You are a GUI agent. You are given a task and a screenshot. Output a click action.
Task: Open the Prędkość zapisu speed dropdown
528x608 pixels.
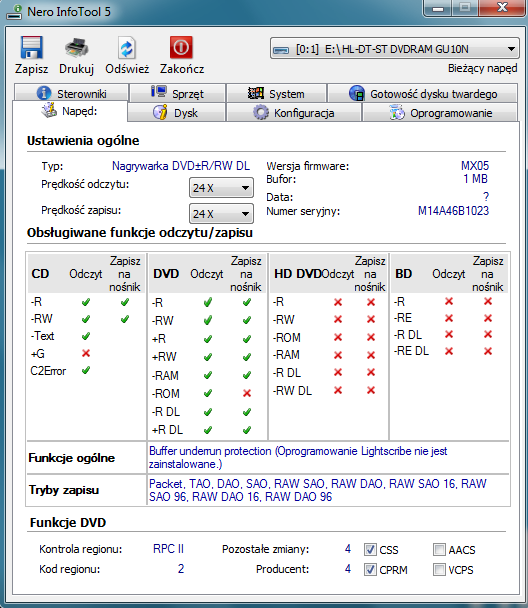coord(221,214)
